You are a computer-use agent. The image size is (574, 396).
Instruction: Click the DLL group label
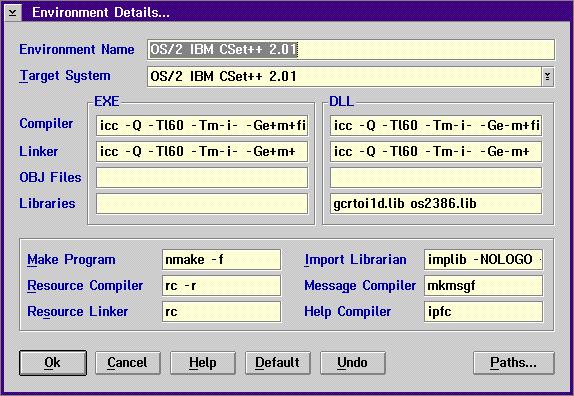341,101
